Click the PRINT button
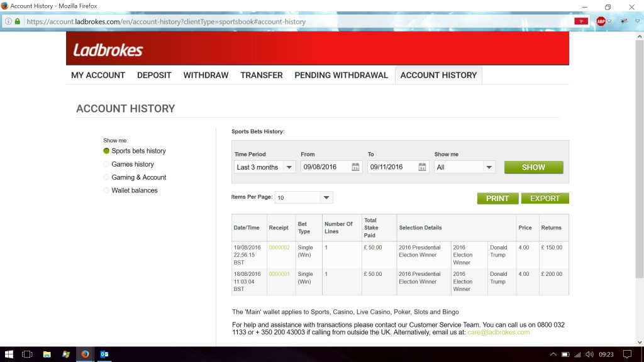The image size is (644, 362). 498,198
